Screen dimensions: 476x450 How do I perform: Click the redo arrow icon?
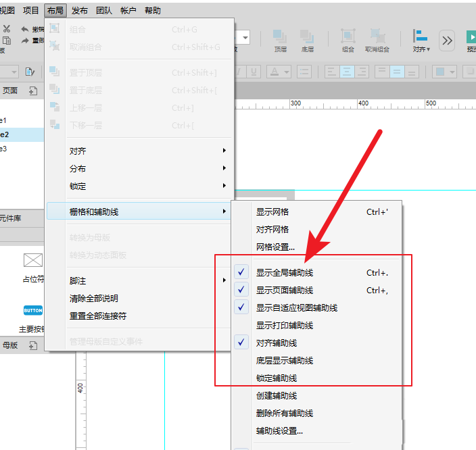point(25,41)
